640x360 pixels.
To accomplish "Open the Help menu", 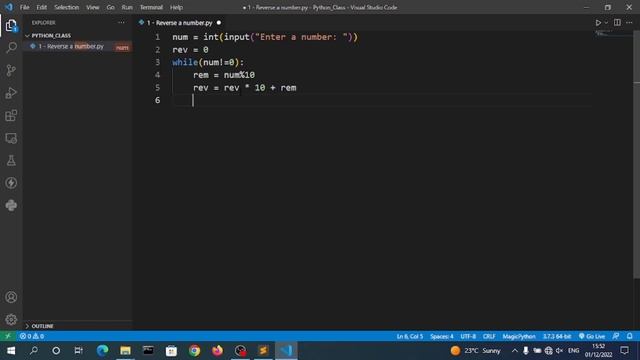I will (176, 7).
